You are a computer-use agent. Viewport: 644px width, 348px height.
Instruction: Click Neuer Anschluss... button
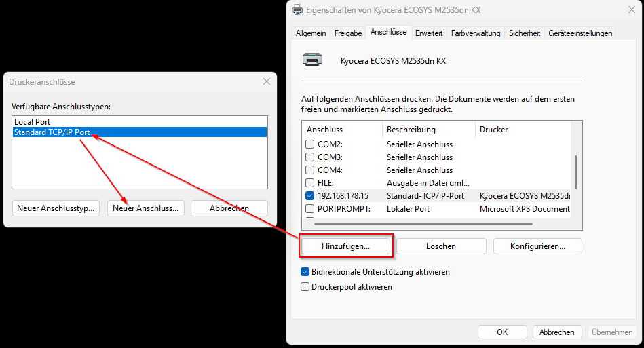145,208
